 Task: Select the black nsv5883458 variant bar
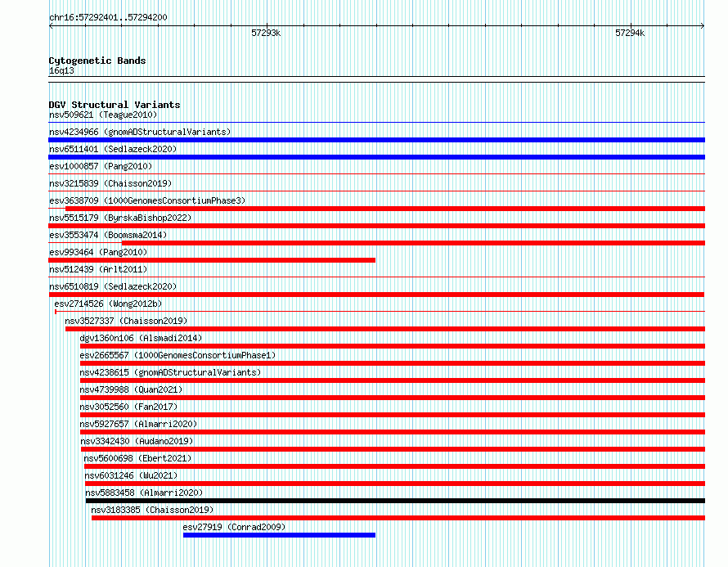click(395, 501)
